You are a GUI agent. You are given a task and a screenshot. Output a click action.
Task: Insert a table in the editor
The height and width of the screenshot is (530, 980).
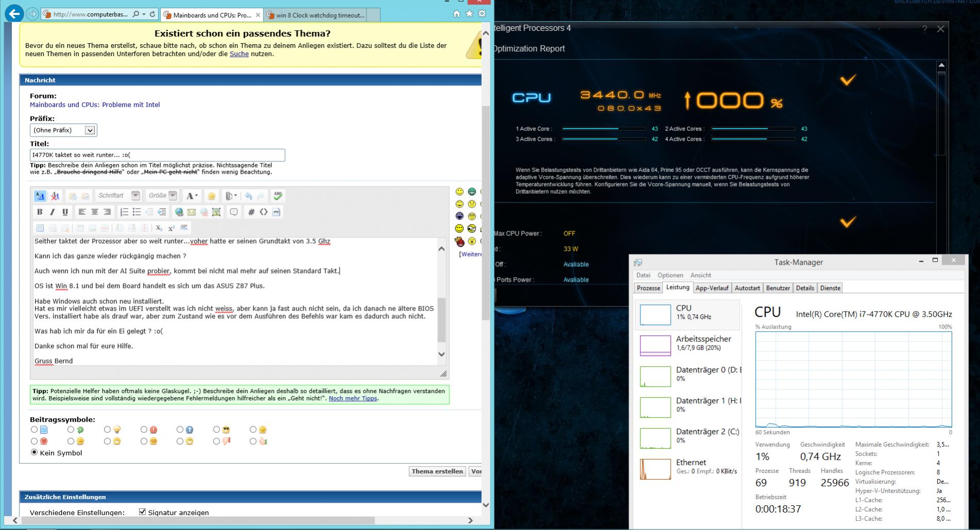coord(40,228)
